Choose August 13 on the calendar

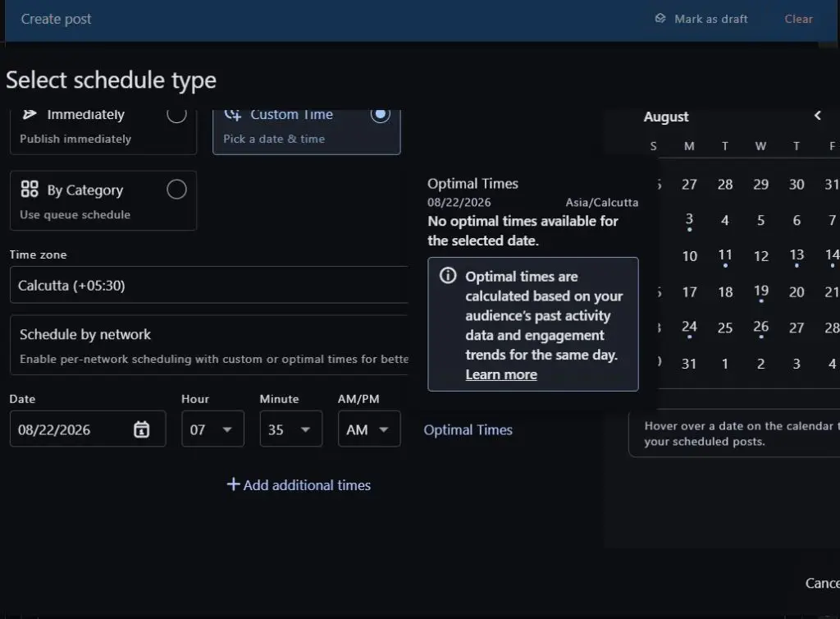[797, 255]
